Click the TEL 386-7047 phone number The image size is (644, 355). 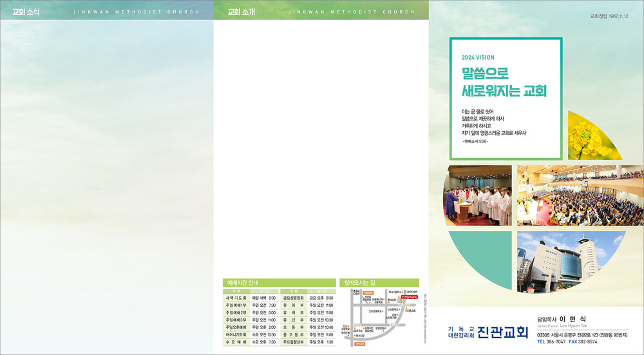tap(551, 342)
